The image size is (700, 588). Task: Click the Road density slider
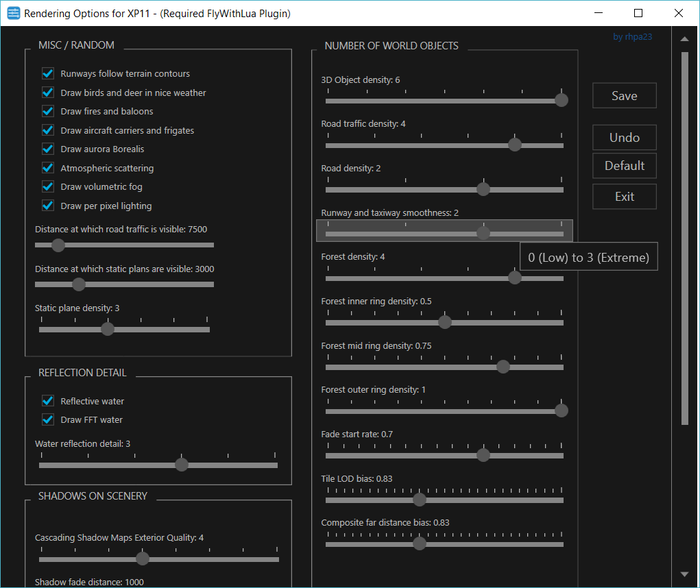coord(444,186)
